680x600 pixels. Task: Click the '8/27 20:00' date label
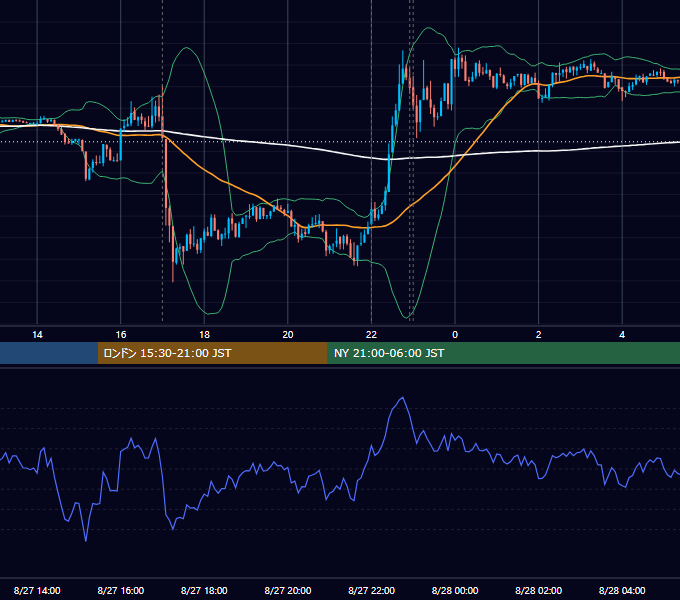click(288, 590)
